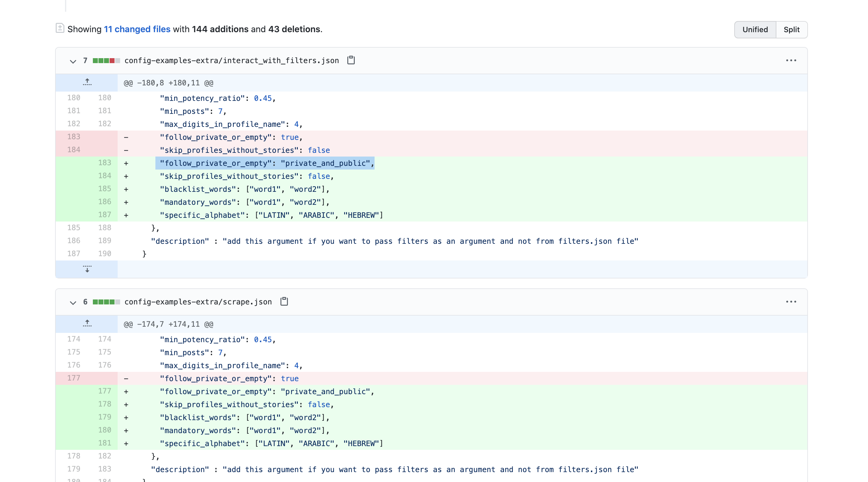868x482 pixels.
Task: Click the expand-down hunk arrow below line 190
Action: click(x=87, y=269)
